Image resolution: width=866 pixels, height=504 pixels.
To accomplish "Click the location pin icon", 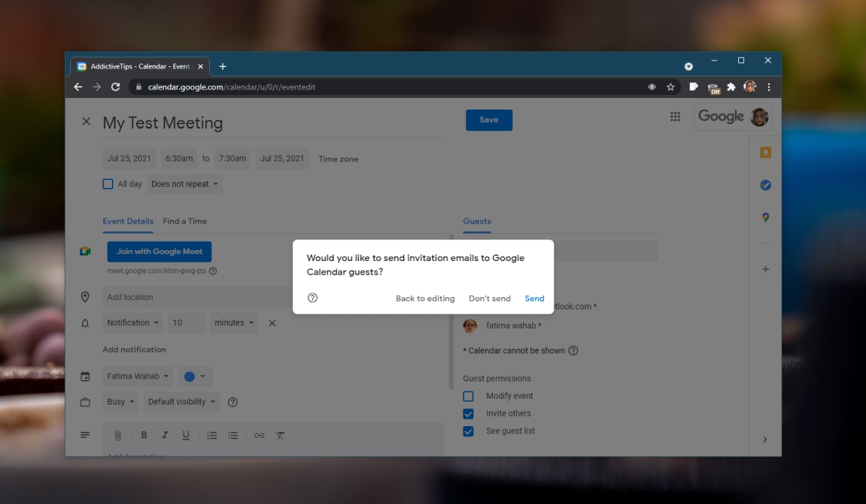I will click(x=85, y=297).
